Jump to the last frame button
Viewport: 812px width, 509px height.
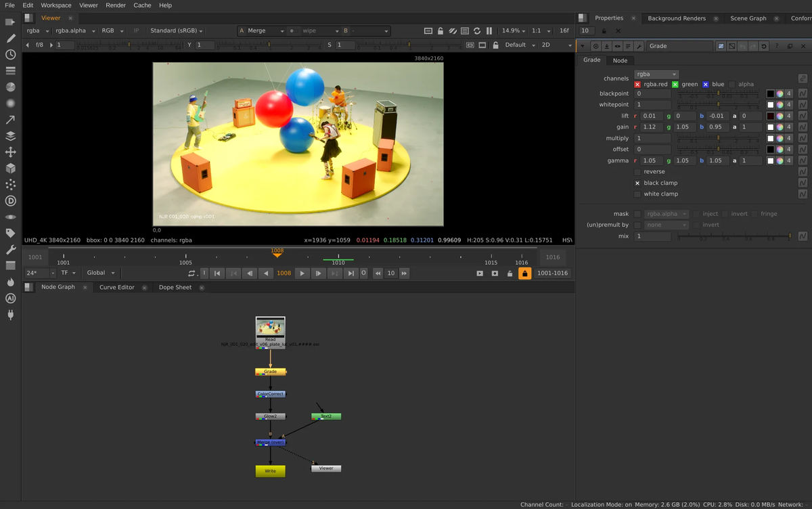[x=350, y=273]
